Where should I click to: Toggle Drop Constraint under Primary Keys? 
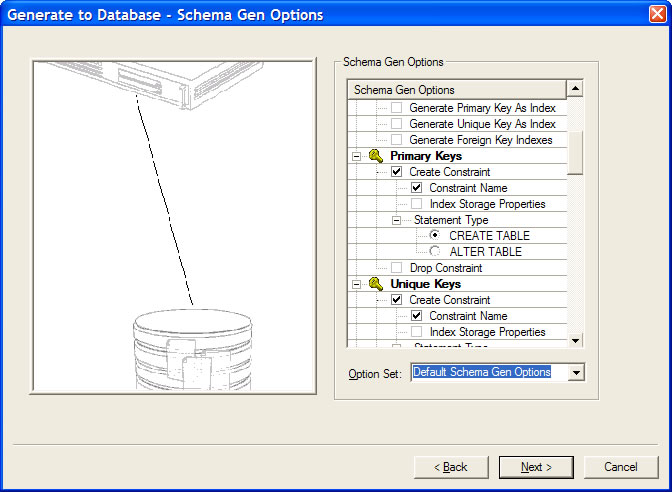tap(397, 268)
